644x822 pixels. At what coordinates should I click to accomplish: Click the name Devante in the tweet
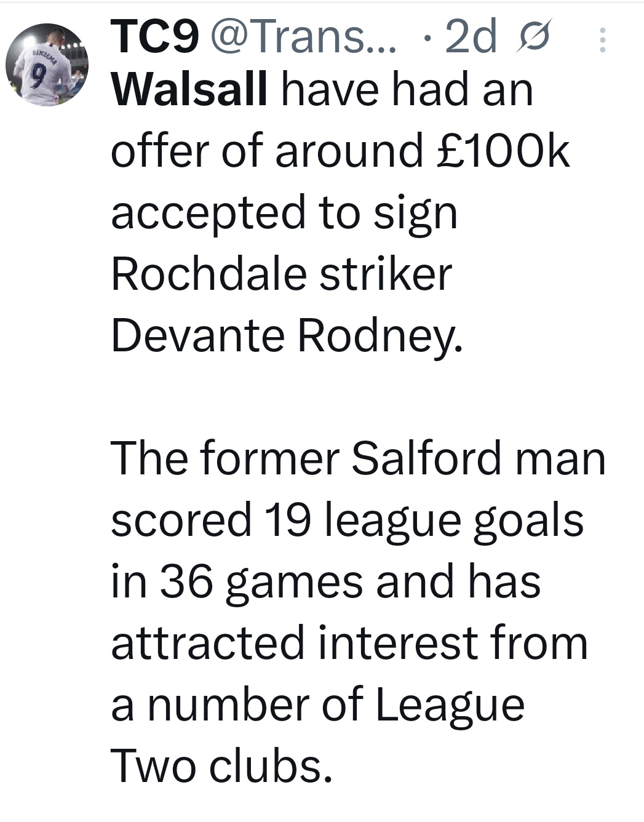tap(198, 336)
